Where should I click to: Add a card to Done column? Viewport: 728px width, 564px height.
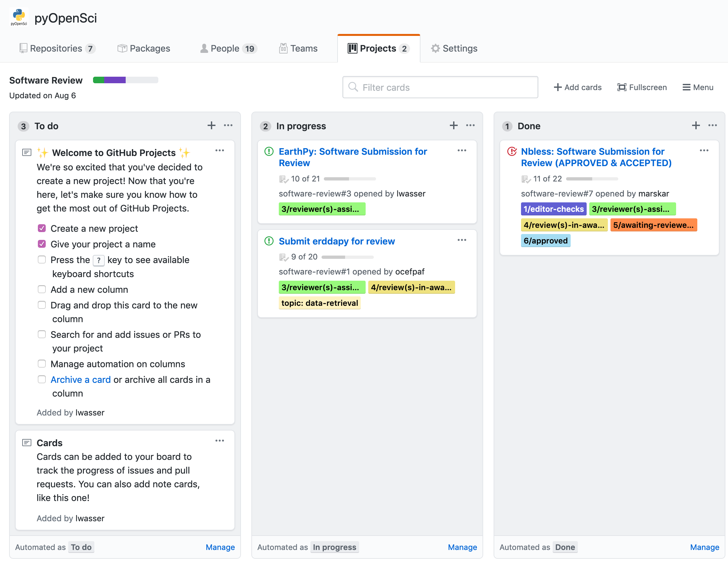696,126
